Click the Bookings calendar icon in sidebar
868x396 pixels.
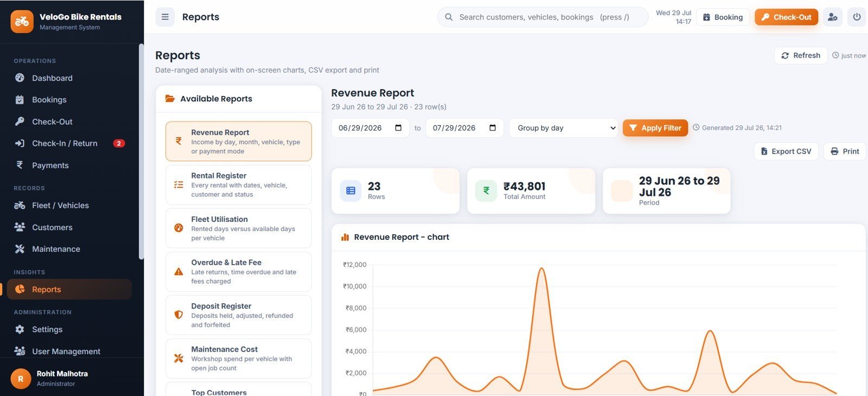pyautogui.click(x=20, y=99)
